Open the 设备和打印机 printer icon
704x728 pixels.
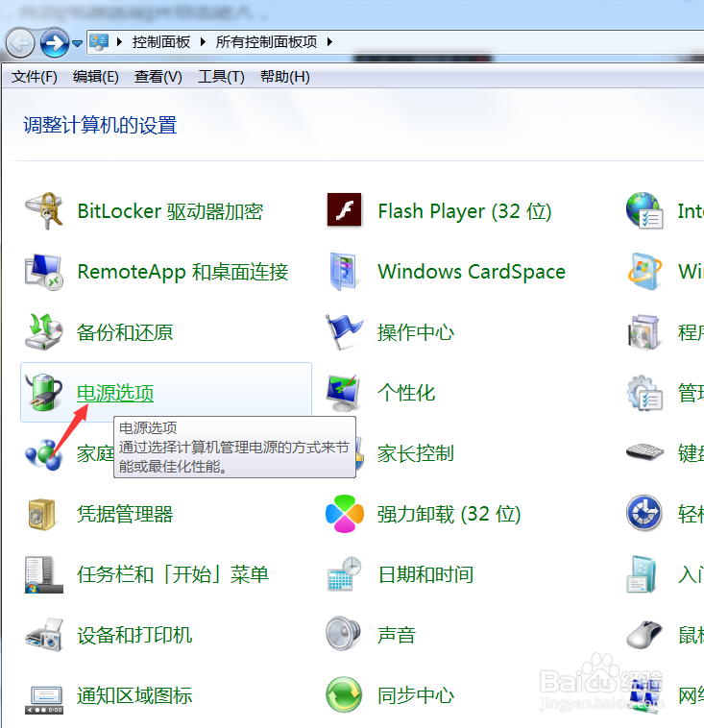coord(43,635)
